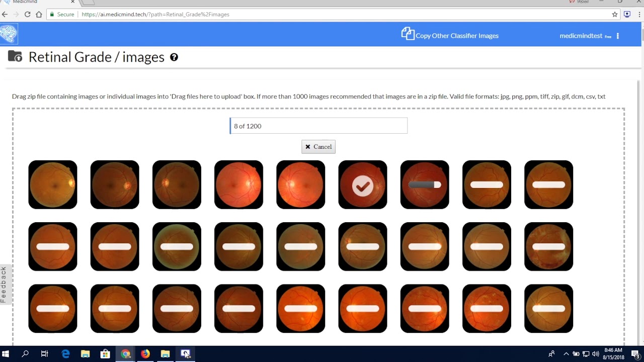
Task: Open the Windows Start menu
Action: tap(6, 354)
